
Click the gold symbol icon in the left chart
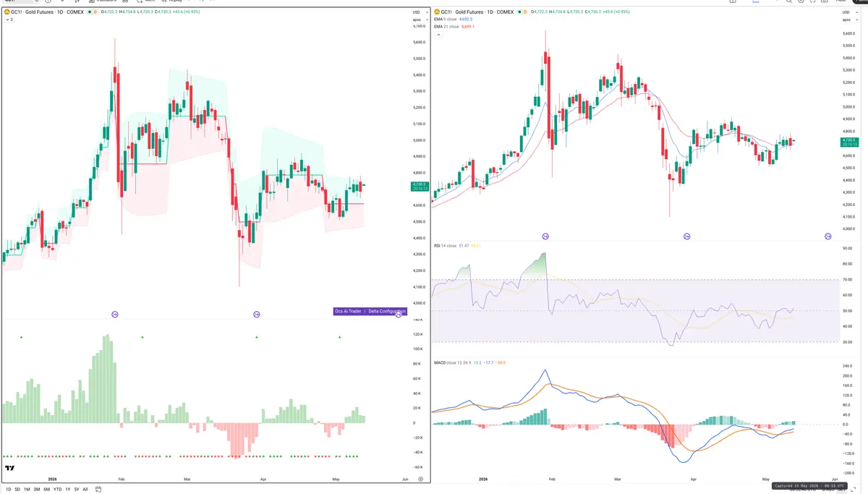pyautogui.click(x=7, y=12)
